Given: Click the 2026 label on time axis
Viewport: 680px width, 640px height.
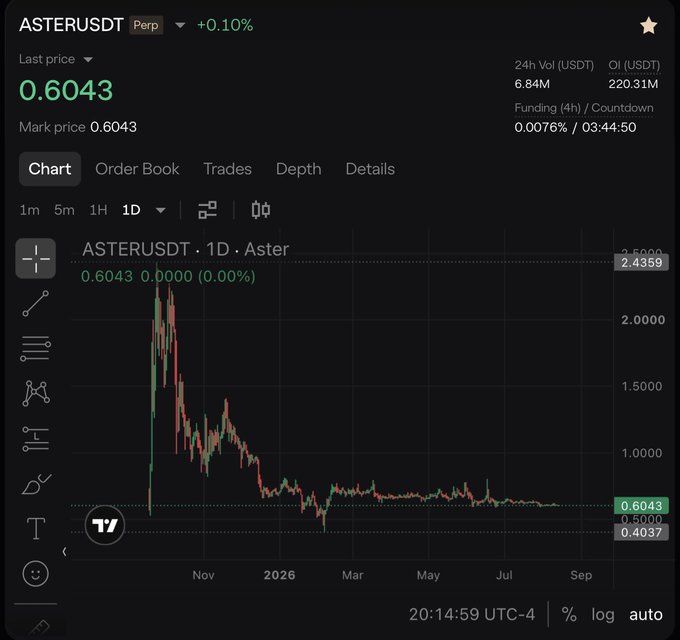Looking at the screenshot, I should click(x=279, y=575).
